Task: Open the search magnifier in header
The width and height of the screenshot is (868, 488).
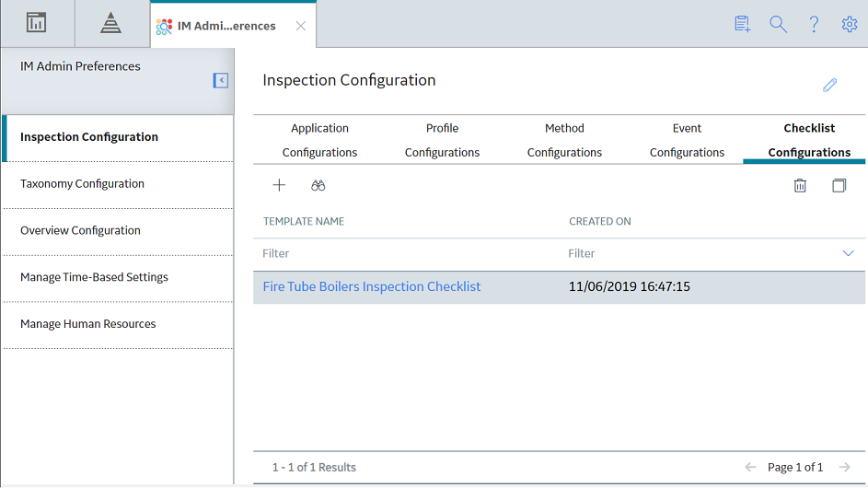Action: tap(779, 24)
